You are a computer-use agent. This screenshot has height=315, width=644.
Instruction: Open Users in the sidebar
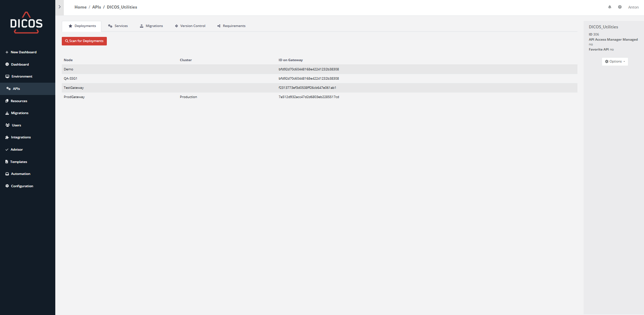16,125
